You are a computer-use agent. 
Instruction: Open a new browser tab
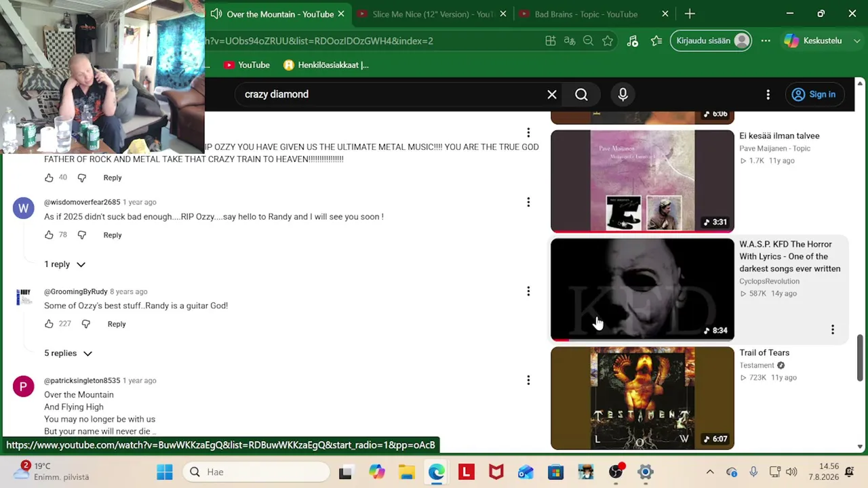click(x=690, y=14)
